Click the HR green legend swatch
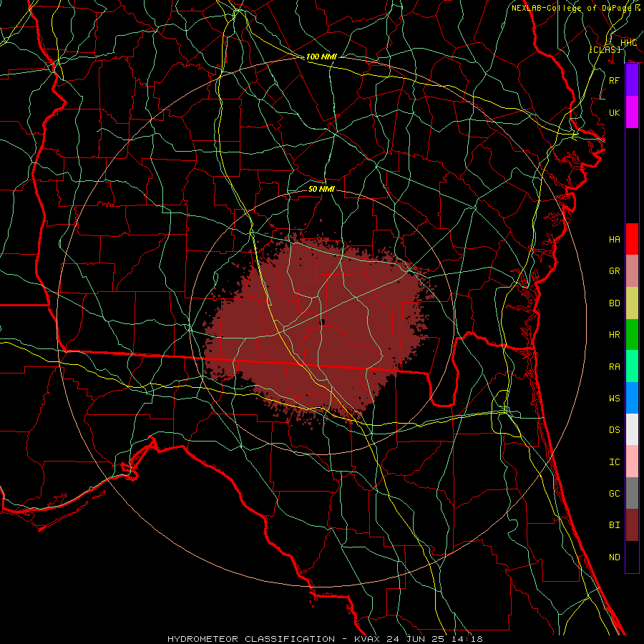The height and width of the screenshot is (644, 644). [x=632, y=335]
